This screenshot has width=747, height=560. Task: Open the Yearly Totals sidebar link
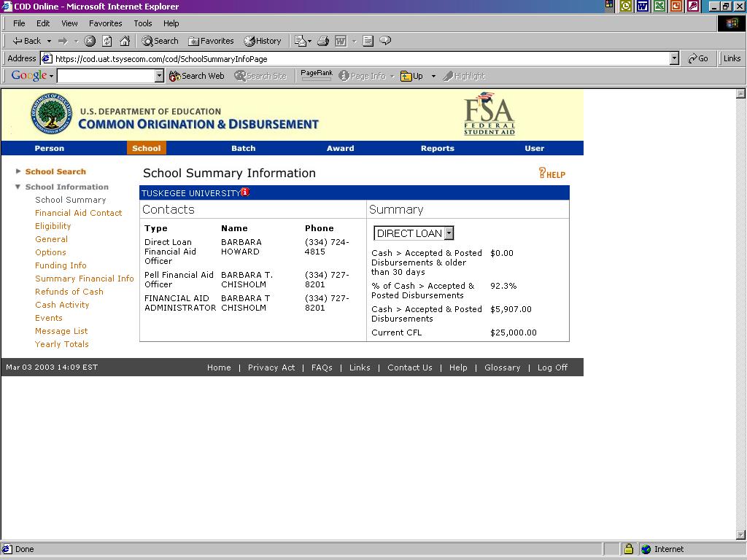(61, 344)
